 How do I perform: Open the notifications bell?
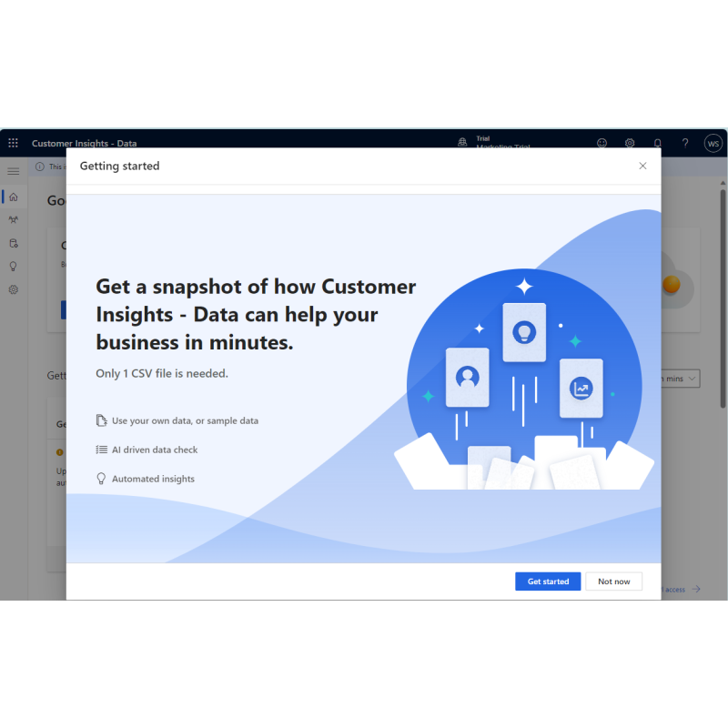657,143
